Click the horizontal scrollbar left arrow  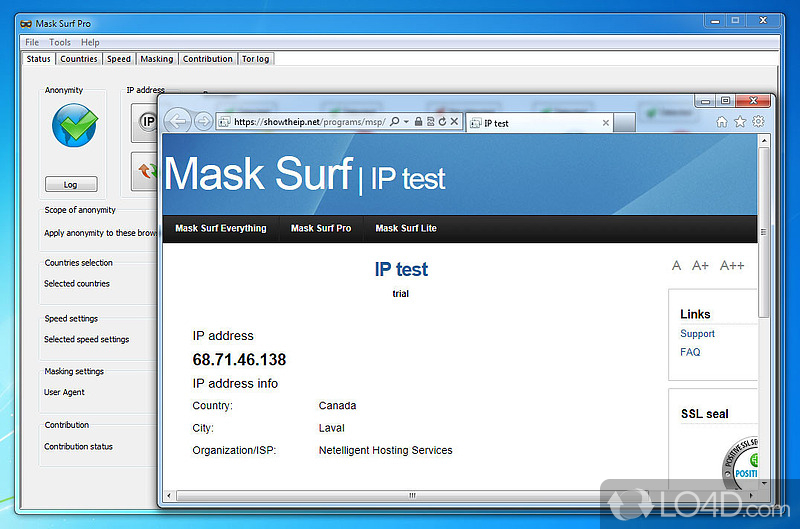click(169, 495)
